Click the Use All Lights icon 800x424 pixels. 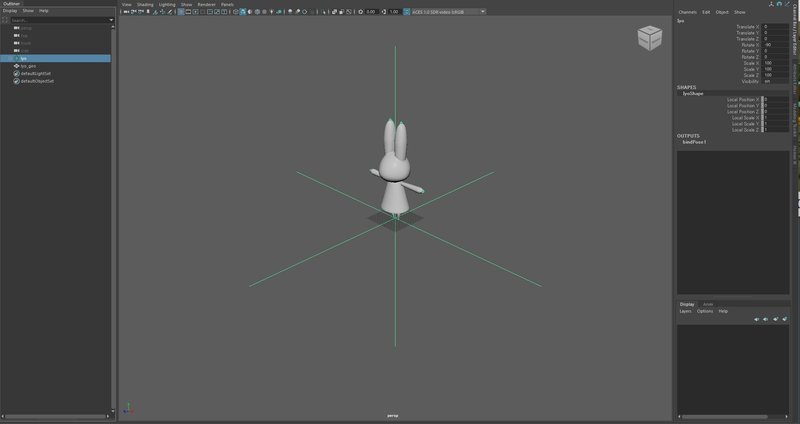(271, 11)
